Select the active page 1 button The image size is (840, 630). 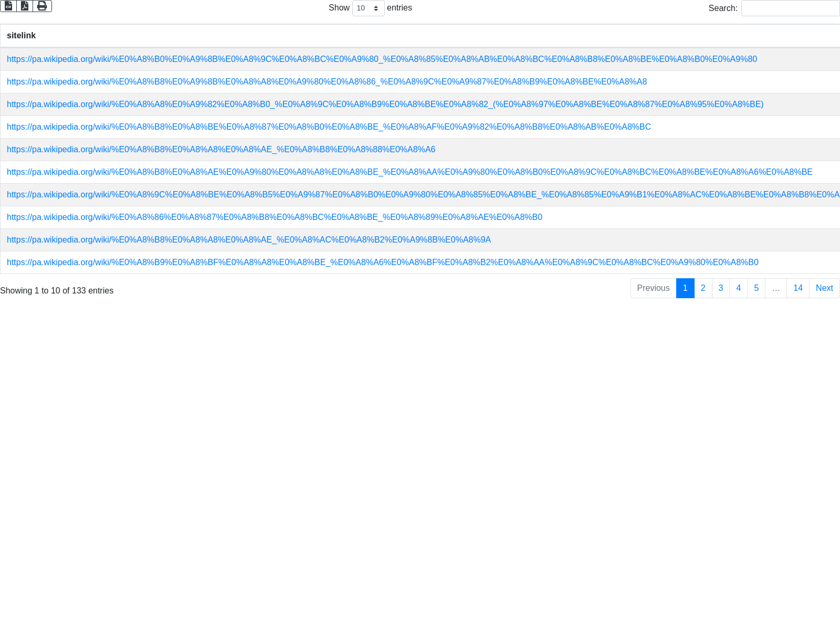coord(685,288)
